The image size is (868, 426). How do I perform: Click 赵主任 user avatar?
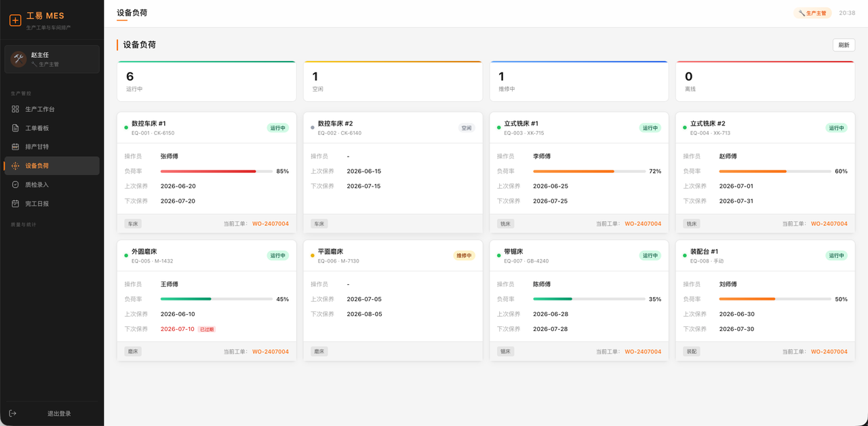[18, 59]
